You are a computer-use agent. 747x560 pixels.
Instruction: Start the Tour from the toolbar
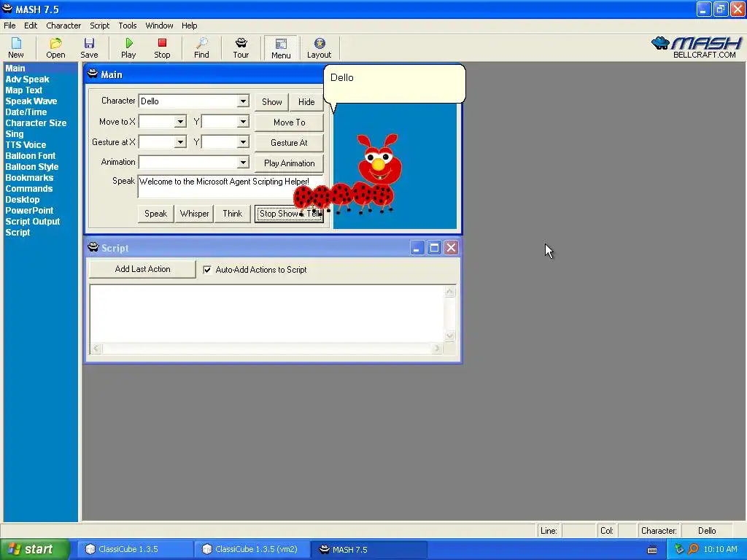(x=241, y=47)
